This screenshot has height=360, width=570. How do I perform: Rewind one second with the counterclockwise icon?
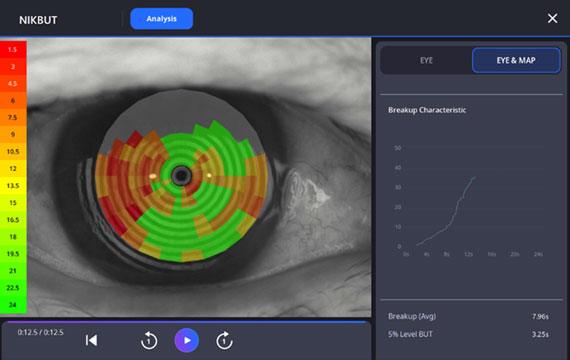pos(149,341)
